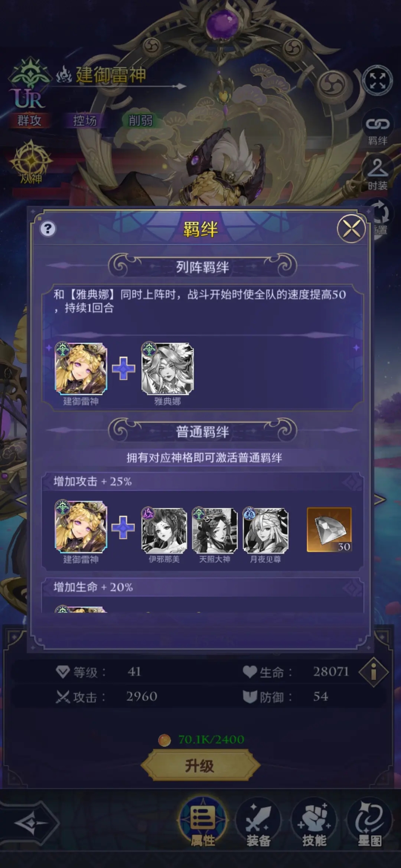401x868 pixels.
Task: Tap the stats info diamond icon
Action: 374,672
